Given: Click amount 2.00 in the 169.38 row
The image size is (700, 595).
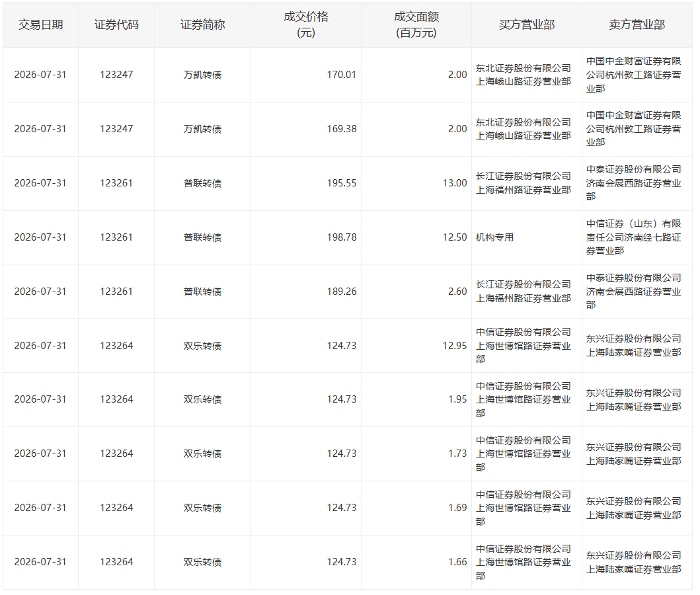Looking at the screenshot, I should (x=457, y=129).
